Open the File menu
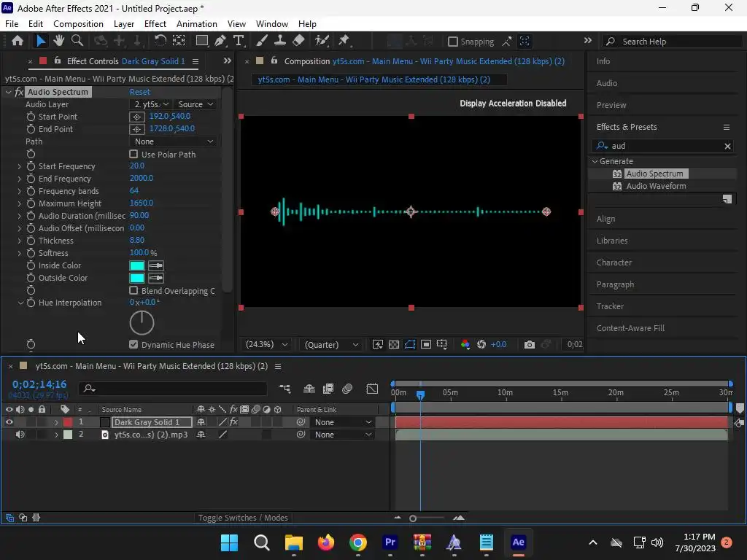The height and width of the screenshot is (560, 747). tap(12, 24)
